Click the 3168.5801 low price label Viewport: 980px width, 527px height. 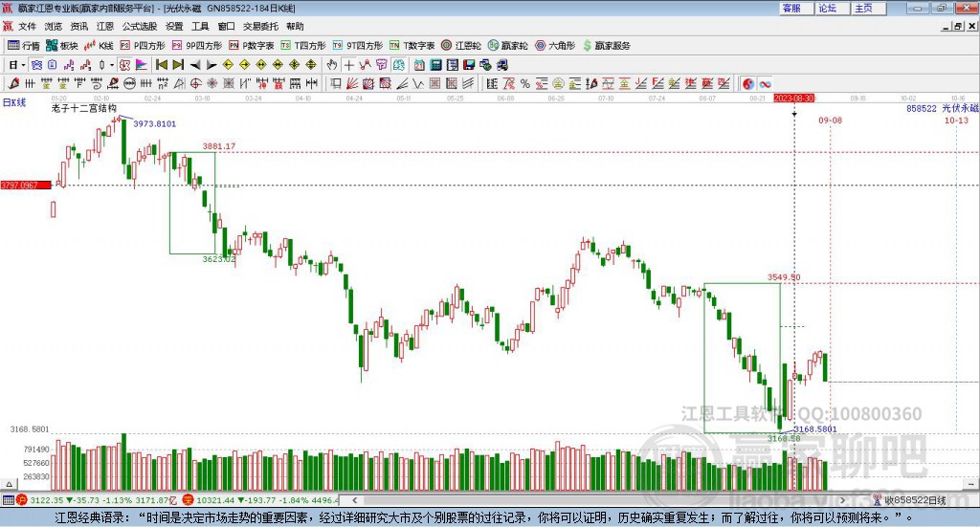815,429
